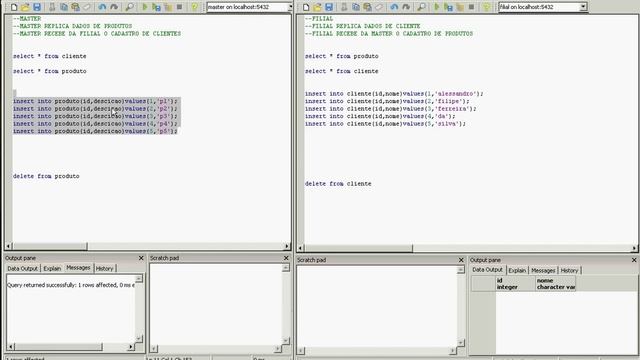Open 'filial on localhost:5432' connection dropdown
The width and height of the screenshot is (640, 360).
click(583, 7)
